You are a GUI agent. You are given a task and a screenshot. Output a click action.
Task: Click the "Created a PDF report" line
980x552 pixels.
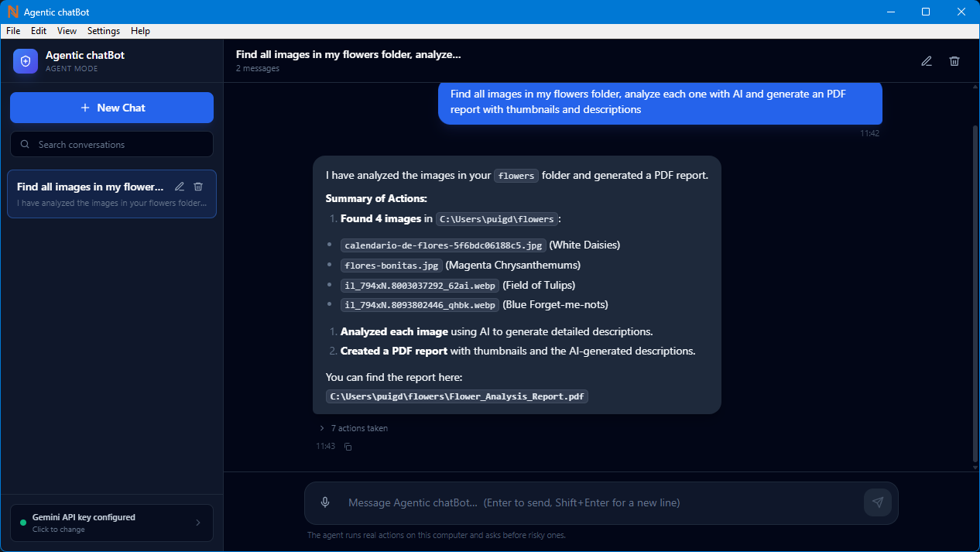[x=518, y=351]
